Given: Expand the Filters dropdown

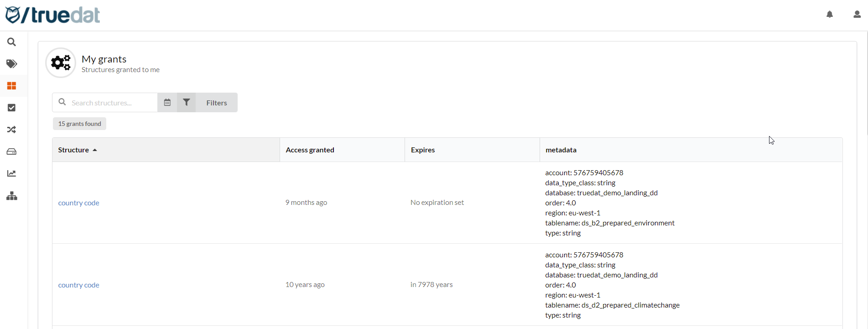Looking at the screenshot, I should click(217, 103).
